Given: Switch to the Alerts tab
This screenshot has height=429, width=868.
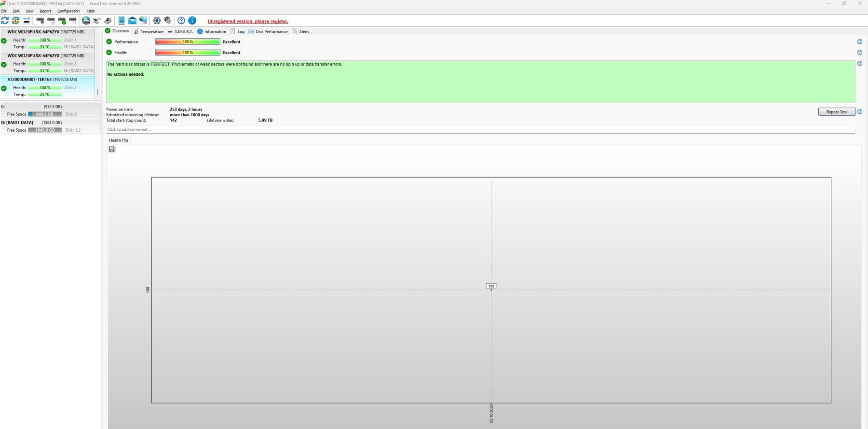Looking at the screenshot, I should pyautogui.click(x=300, y=32).
